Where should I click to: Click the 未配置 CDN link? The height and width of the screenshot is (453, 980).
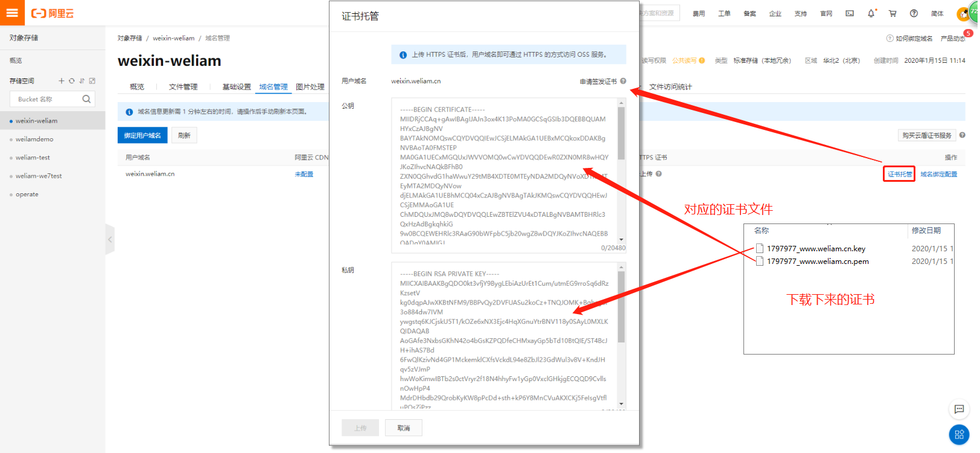coord(304,174)
